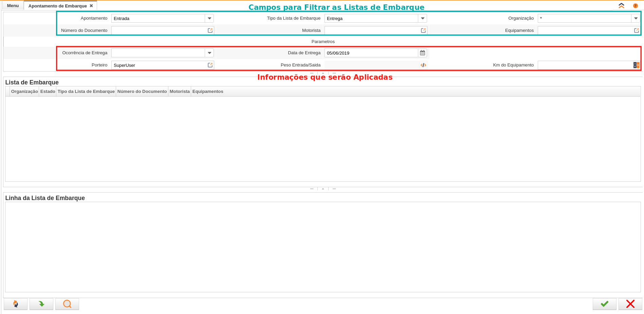
Task: Click the callout icon beside Peso Entrada/Saida
Action: click(423, 65)
